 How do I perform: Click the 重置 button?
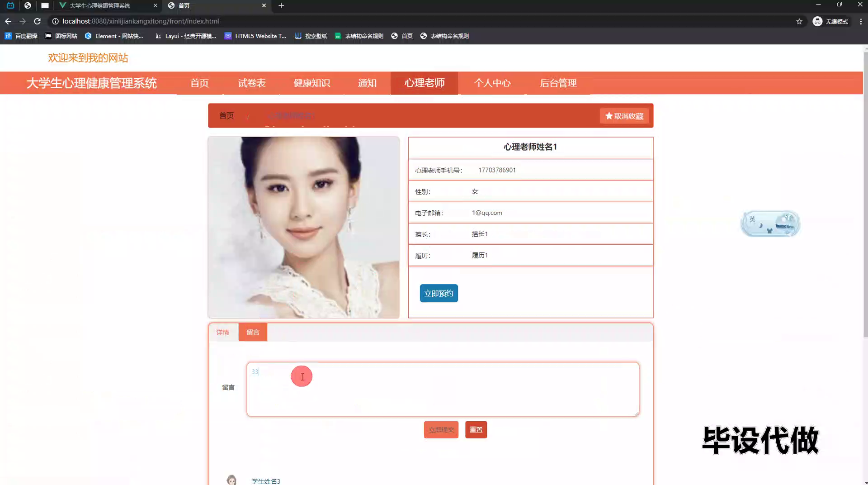point(476,430)
